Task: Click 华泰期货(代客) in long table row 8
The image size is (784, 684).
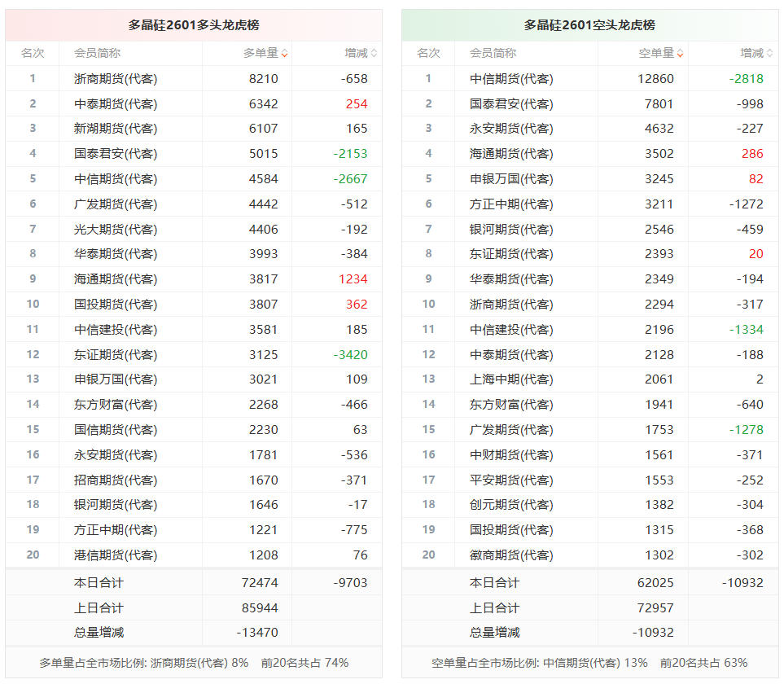Action: [x=116, y=254]
